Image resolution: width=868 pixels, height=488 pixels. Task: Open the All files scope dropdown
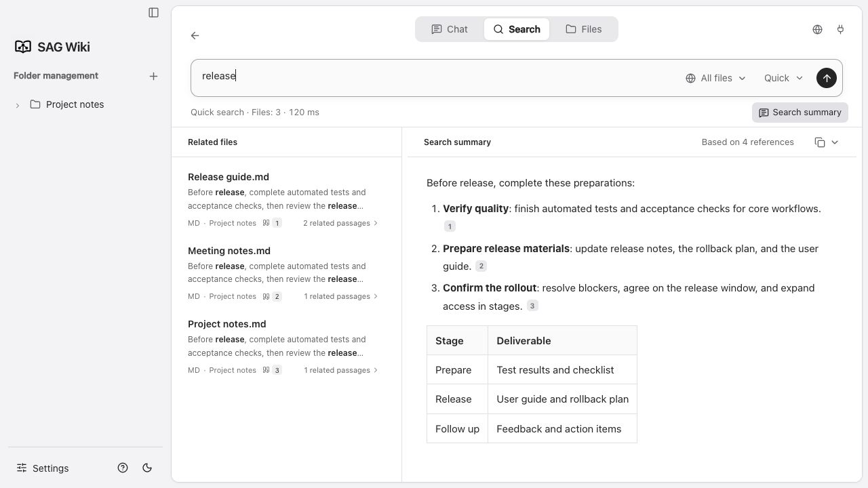(715, 78)
